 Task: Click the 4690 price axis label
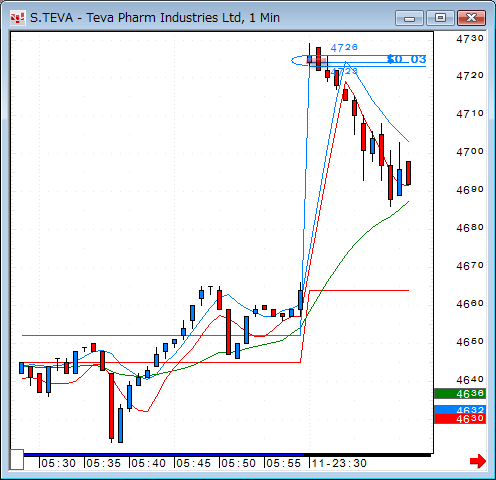(470, 190)
